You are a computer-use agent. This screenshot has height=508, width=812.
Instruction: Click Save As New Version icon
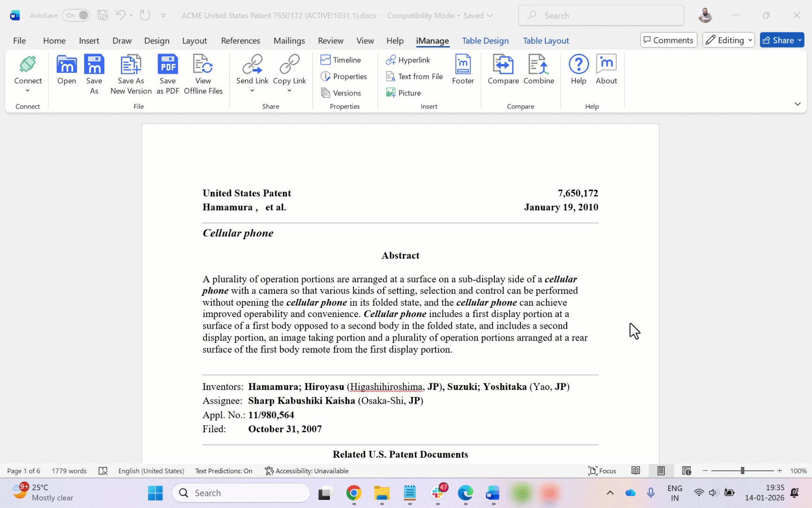(x=131, y=65)
